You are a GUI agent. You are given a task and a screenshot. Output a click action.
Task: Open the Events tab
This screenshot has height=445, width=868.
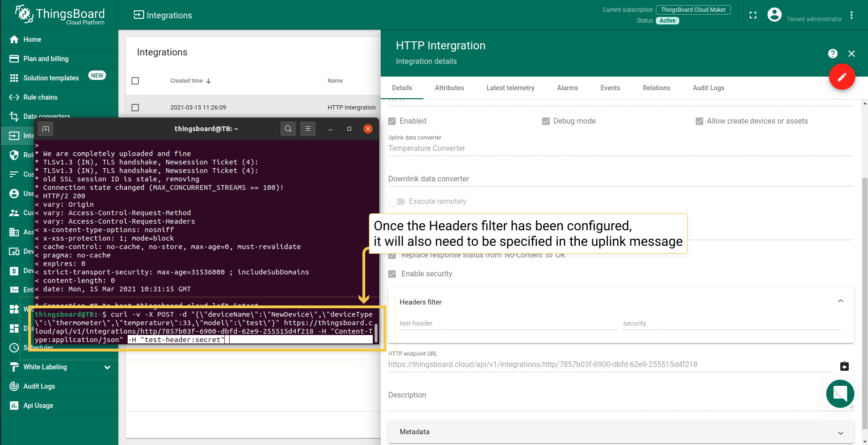[610, 88]
